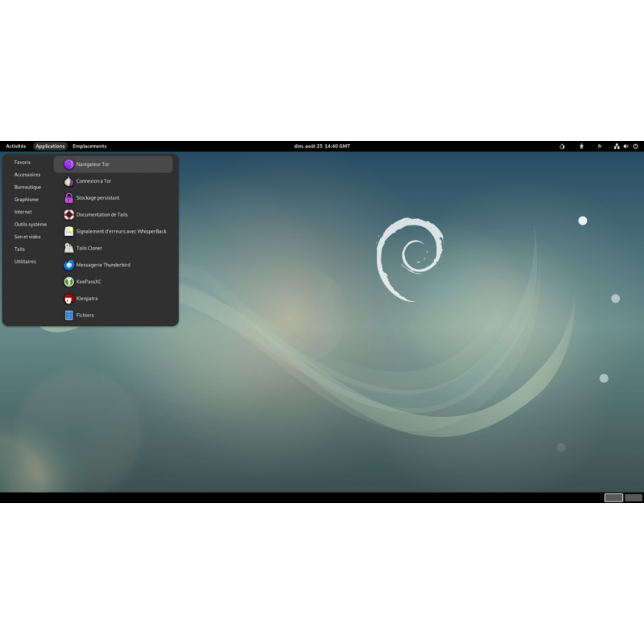Open the network status menu

(615, 146)
